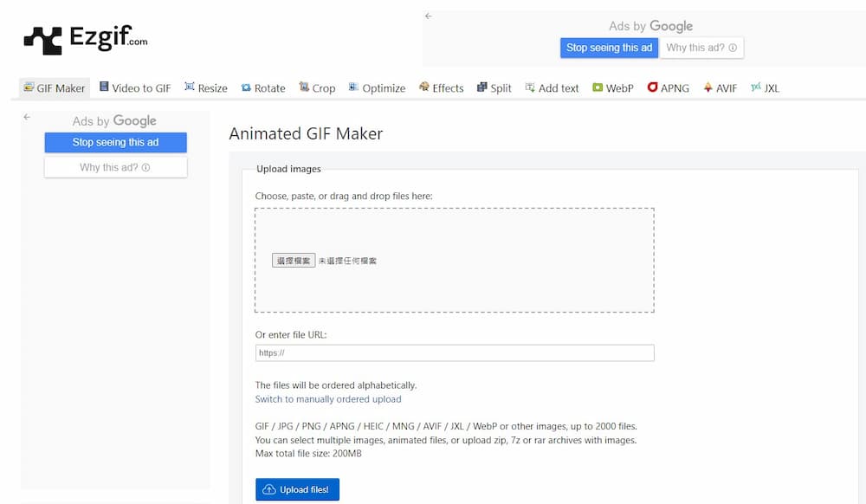This screenshot has height=504, width=866.
Task: Select the Crop tool icon
Action: (304, 87)
